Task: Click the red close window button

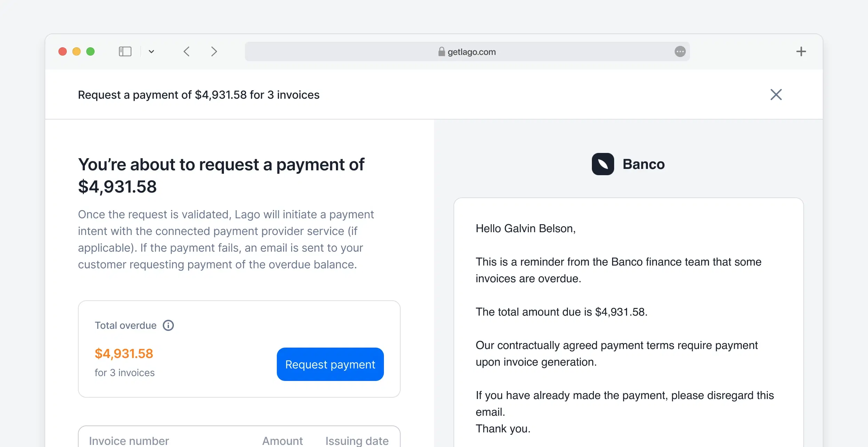Action: [x=63, y=51]
